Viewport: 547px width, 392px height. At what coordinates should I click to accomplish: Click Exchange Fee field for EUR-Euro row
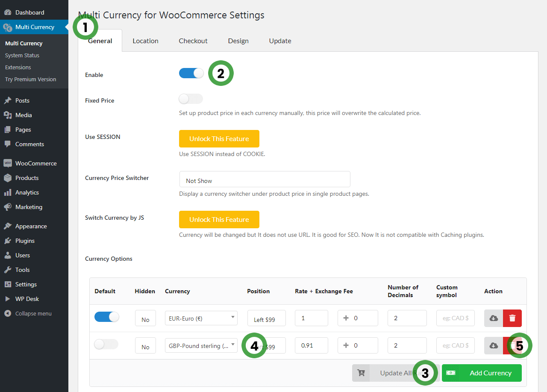click(x=358, y=318)
